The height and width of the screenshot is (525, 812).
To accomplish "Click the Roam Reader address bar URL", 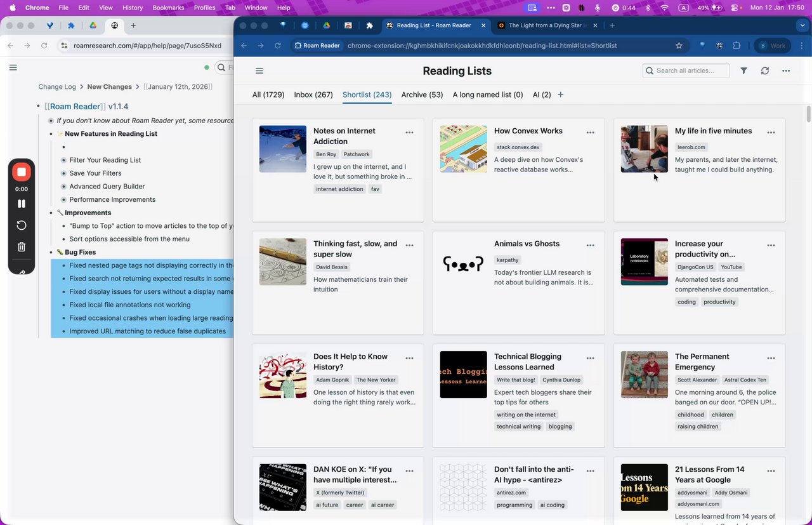I will pyautogui.click(x=482, y=46).
